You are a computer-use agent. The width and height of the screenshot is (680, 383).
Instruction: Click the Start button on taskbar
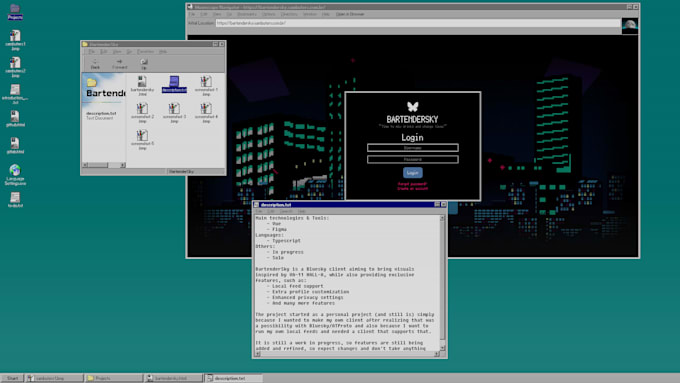12,378
